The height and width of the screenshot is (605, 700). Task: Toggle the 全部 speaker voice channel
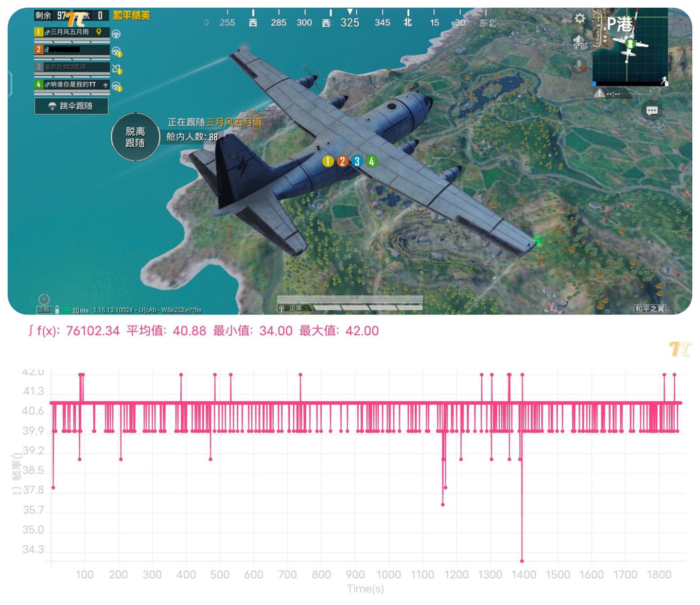579,43
